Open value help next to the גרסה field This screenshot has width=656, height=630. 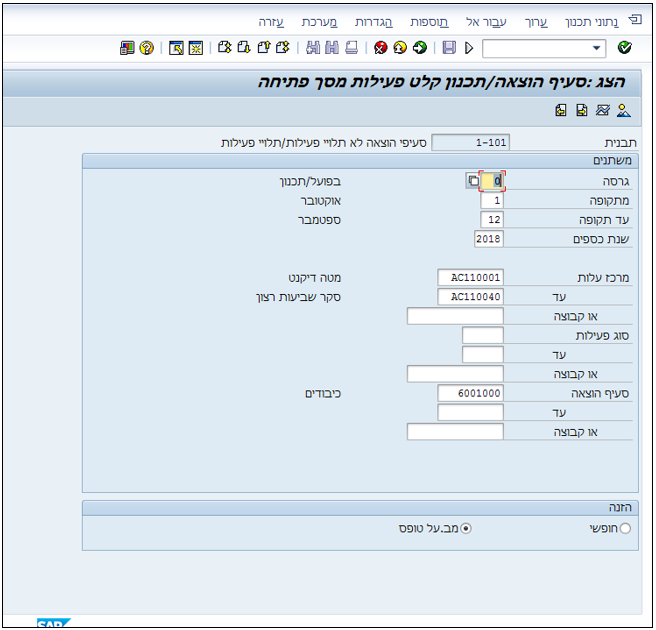(x=472, y=181)
